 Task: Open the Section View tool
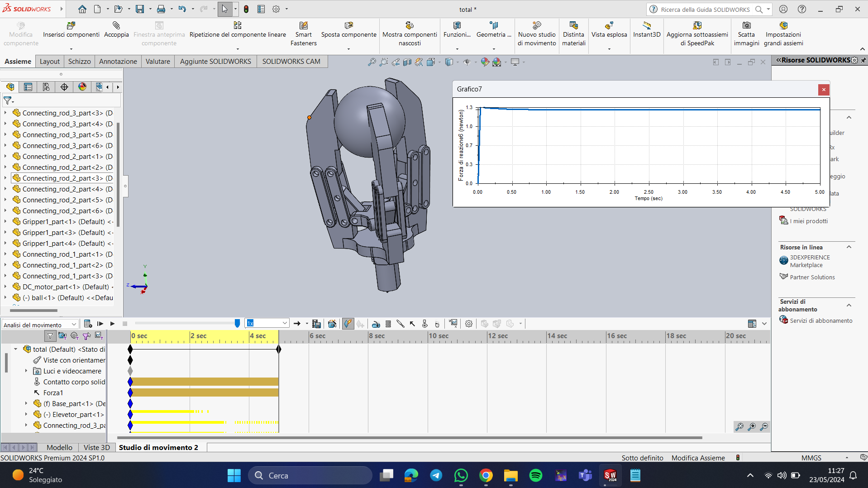pyautogui.click(x=407, y=62)
